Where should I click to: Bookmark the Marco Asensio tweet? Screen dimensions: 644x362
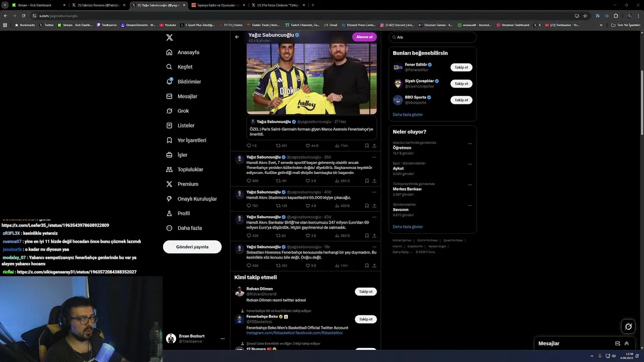click(x=367, y=145)
